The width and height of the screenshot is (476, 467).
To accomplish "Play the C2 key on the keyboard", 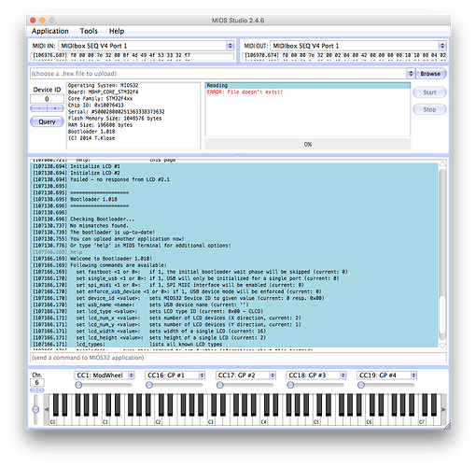I will [159, 421].
